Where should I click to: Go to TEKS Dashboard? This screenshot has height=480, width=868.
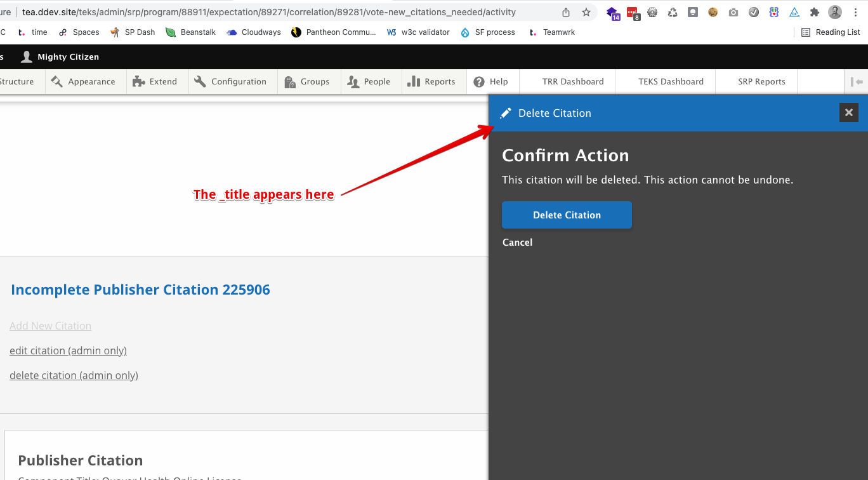click(671, 81)
